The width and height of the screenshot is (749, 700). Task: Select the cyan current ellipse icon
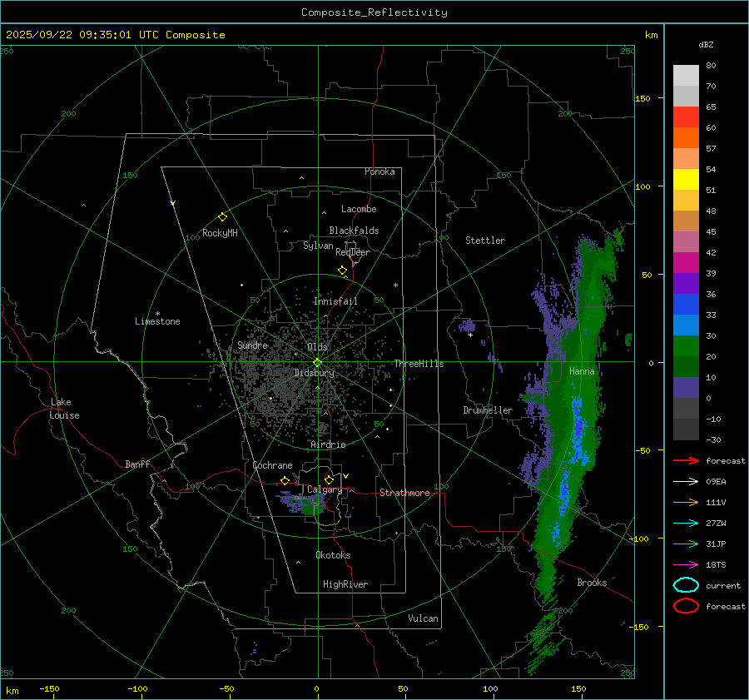[686, 585]
